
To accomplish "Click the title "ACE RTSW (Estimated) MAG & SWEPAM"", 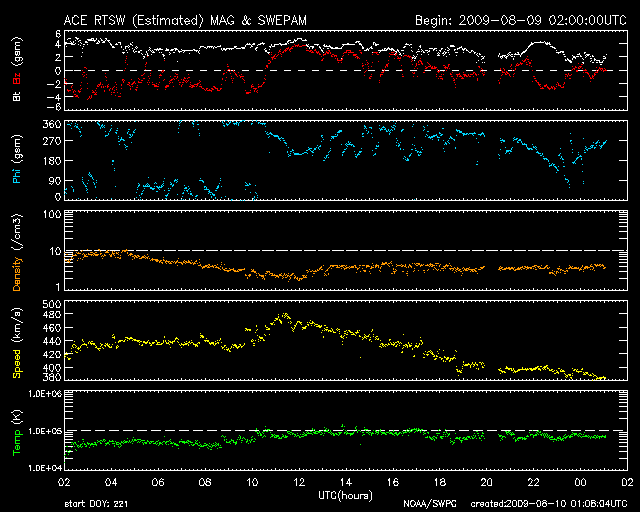I will click(185, 20).
